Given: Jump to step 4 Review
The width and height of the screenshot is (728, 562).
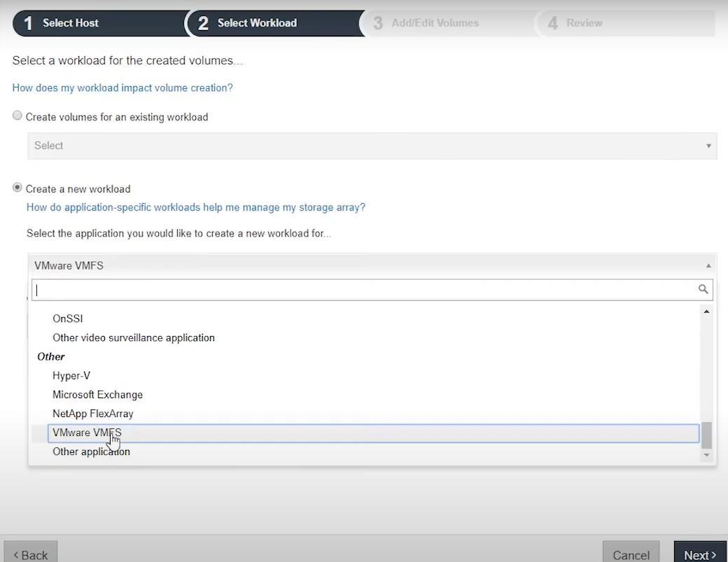Looking at the screenshot, I should [626, 23].
